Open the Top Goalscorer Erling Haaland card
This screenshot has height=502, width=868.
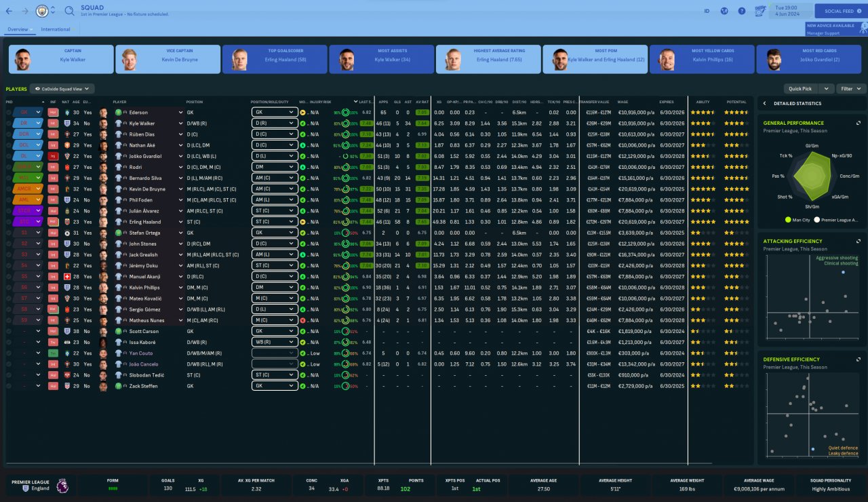coord(275,59)
